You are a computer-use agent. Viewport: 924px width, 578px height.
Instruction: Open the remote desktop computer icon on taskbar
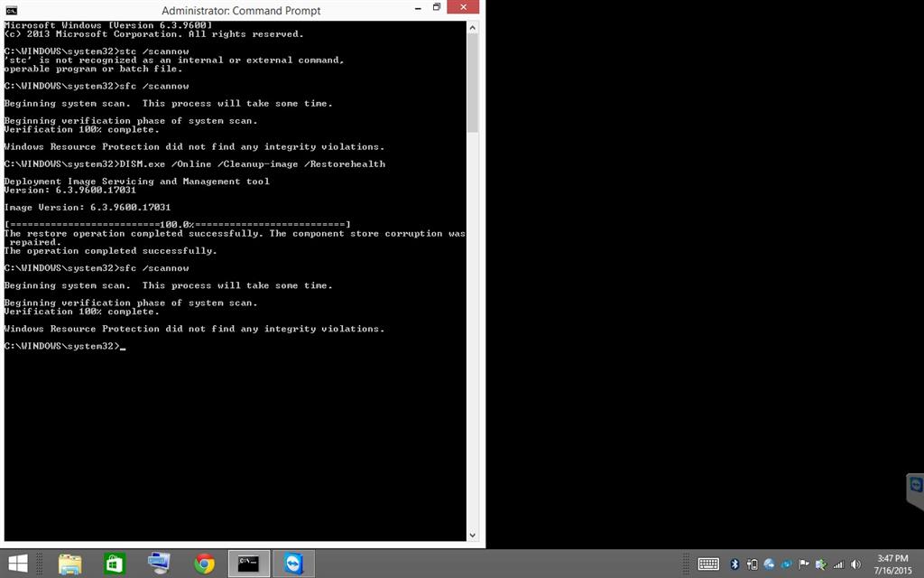click(159, 564)
